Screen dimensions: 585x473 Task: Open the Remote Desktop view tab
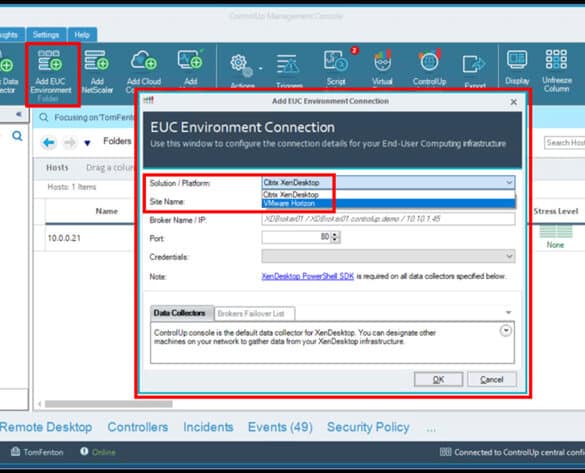[46, 427]
